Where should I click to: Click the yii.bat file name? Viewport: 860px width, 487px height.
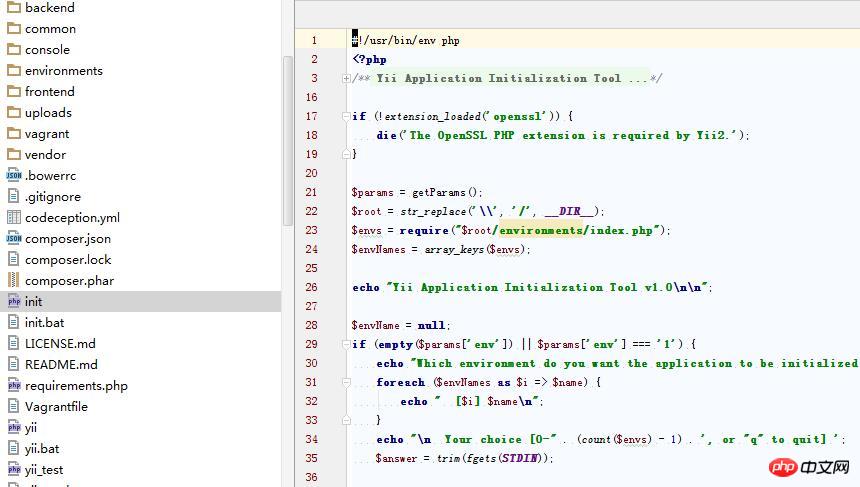42,449
